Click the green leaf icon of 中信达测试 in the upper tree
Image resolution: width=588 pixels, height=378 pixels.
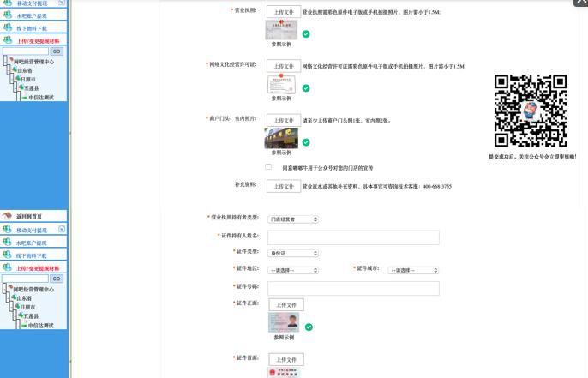[25, 98]
